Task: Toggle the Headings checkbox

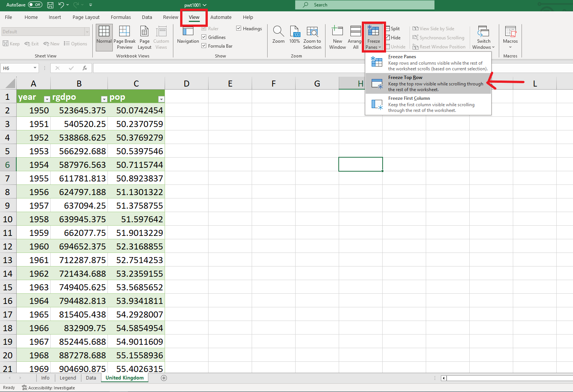Action: 239,28
